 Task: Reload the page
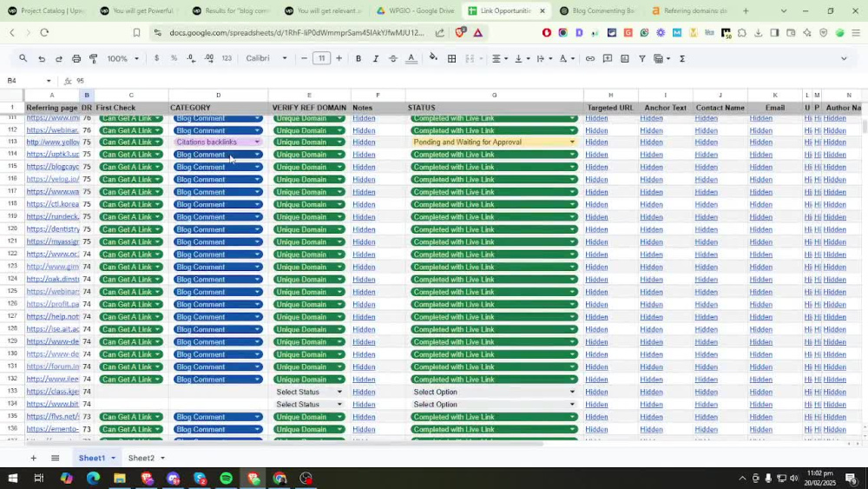(x=44, y=33)
